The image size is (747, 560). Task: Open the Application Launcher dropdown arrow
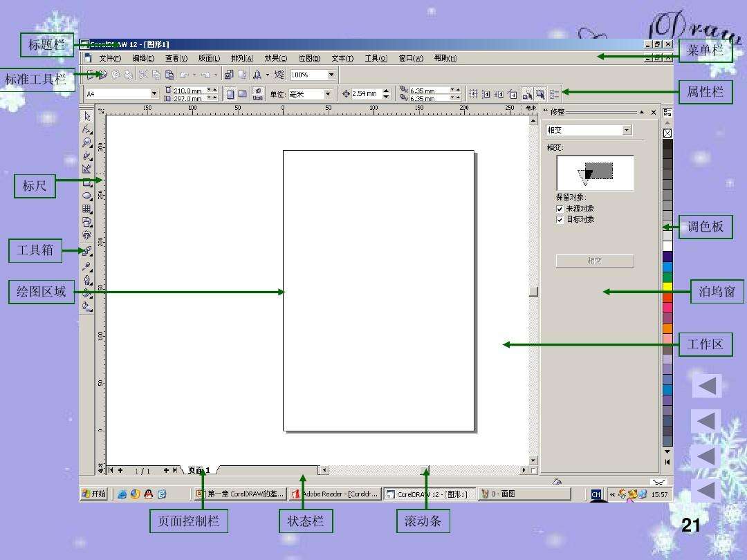coord(267,75)
